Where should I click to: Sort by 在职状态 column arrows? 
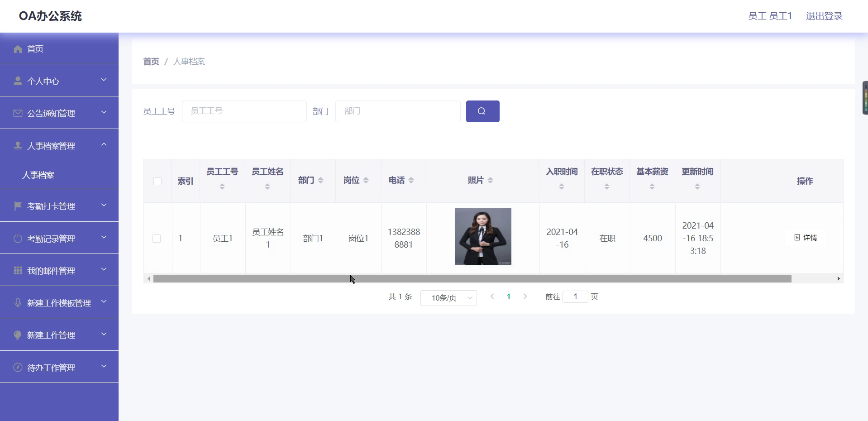click(x=607, y=187)
